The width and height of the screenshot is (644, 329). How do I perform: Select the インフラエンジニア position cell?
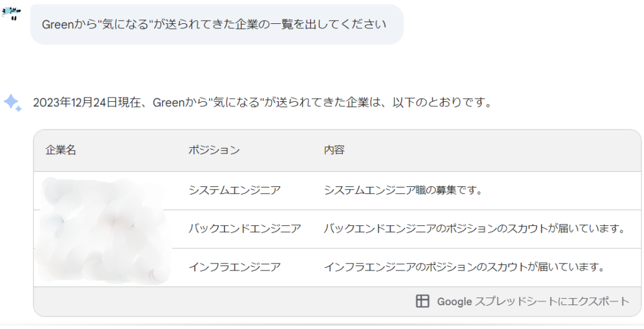235,267
